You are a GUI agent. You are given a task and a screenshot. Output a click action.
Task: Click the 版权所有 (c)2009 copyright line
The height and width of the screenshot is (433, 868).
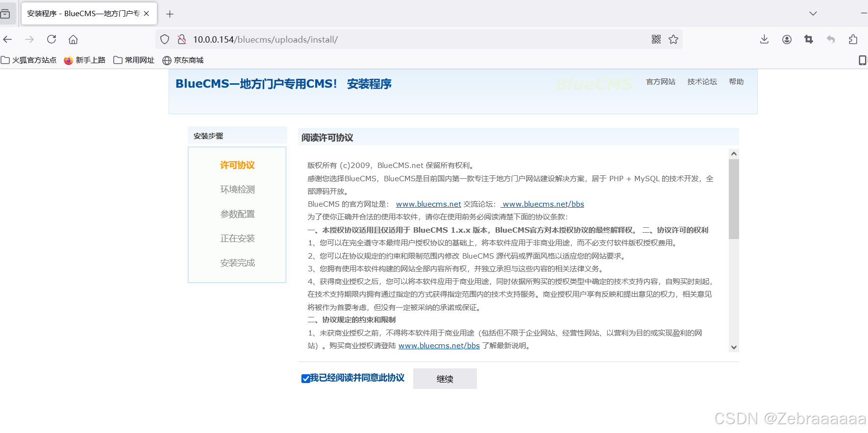point(391,166)
